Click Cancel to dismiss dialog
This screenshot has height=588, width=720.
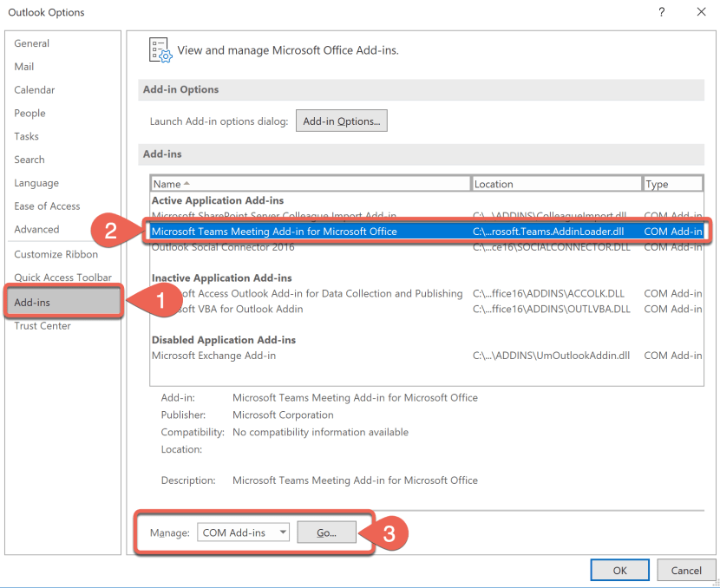(686, 570)
